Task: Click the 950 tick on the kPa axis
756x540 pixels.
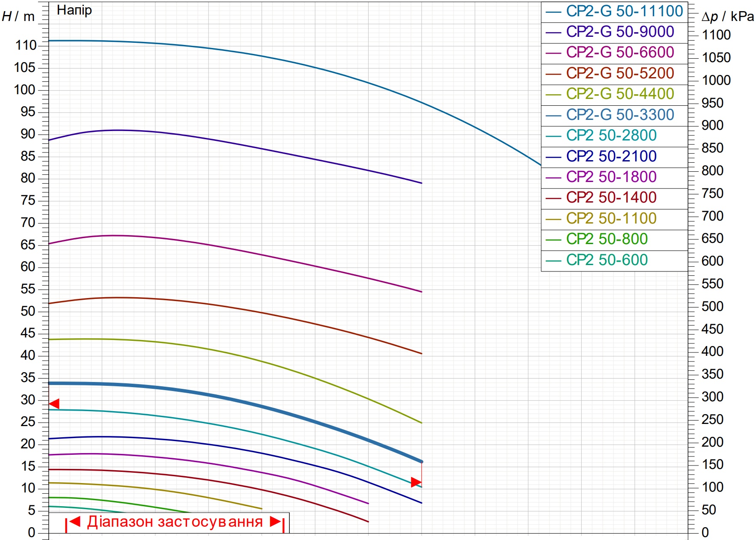Action: [x=712, y=103]
